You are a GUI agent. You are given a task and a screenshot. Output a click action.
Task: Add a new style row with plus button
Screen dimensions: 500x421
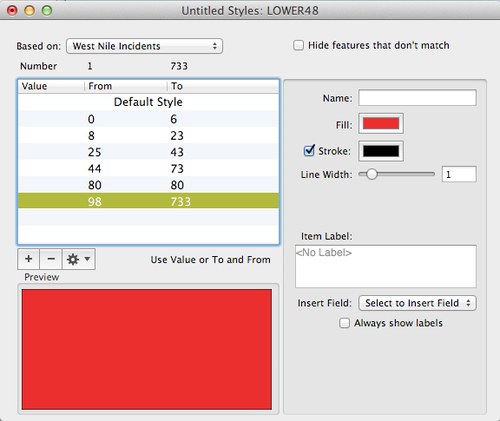29,259
